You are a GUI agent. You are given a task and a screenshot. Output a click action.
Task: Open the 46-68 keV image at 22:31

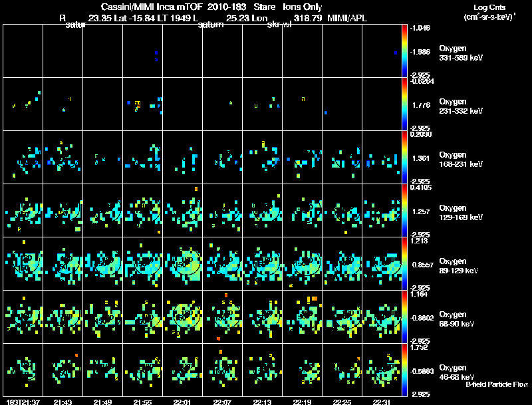[x=382, y=370]
